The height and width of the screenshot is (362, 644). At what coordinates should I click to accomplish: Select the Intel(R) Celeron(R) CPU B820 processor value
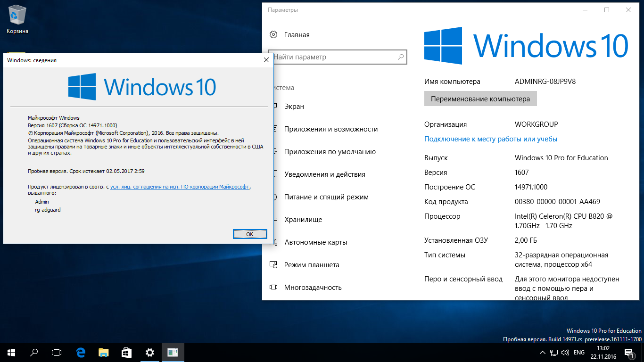[563, 221]
